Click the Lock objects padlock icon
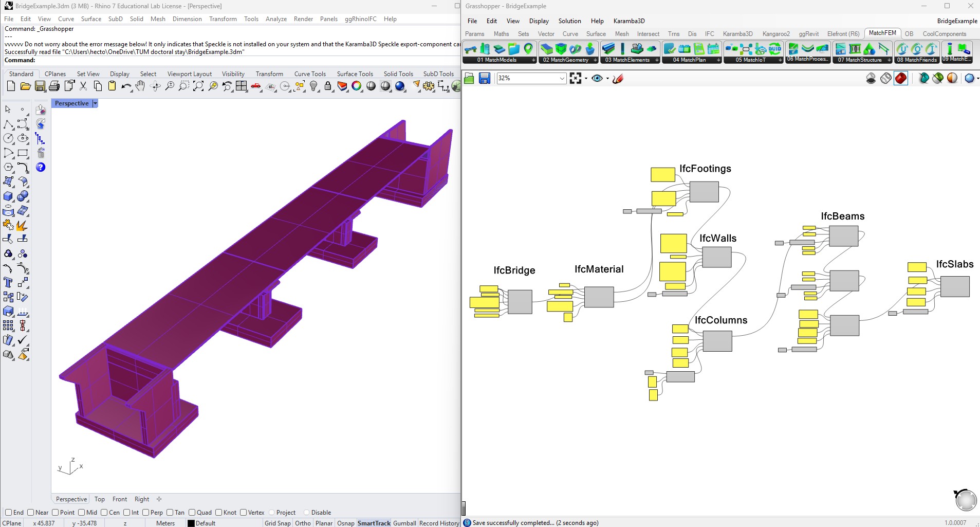The image size is (980, 527). click(328, 86)
